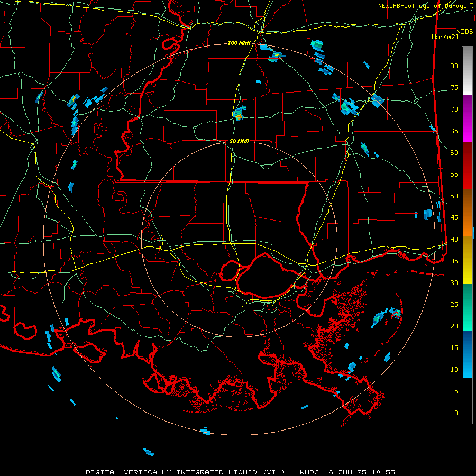Screen dimensions: 476x476
Task: Click the blue segment of the color scale
Action: point(467,354)
